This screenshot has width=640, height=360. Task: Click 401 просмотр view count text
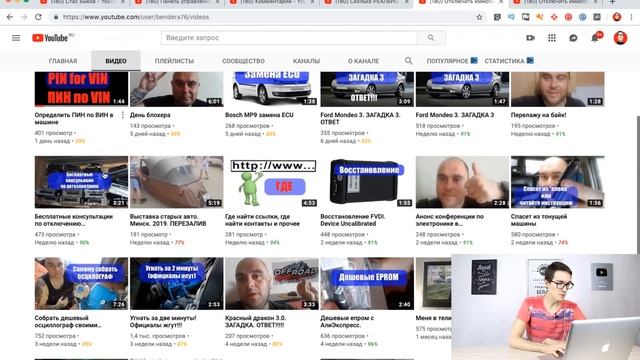pyautogui.click(x=53, y=133)
